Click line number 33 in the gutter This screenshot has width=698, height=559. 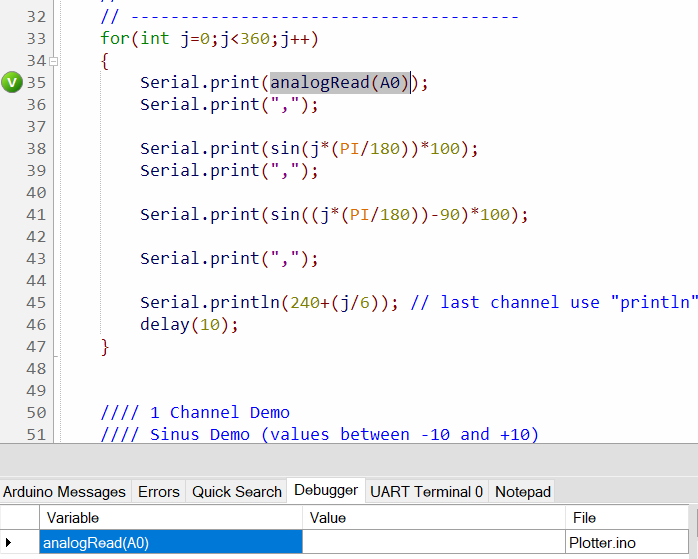36,39
